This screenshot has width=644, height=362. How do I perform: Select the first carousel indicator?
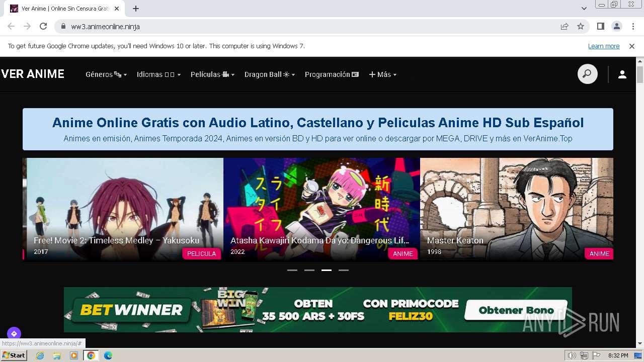292,270
